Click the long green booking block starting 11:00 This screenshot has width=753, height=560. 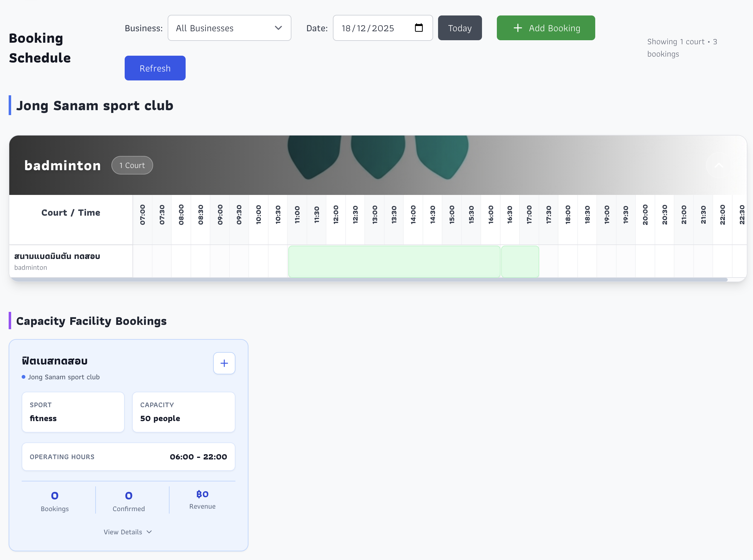(x=394, y=261)
